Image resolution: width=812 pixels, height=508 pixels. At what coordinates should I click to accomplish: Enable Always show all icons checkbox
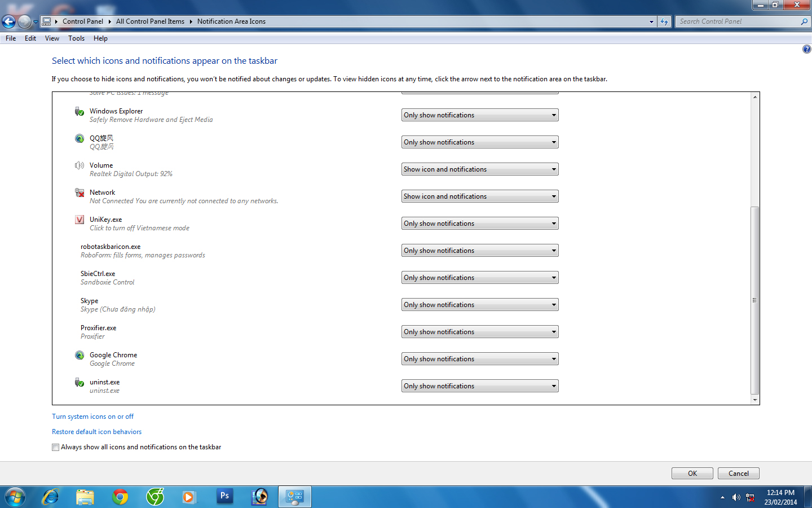coord(55,448)
